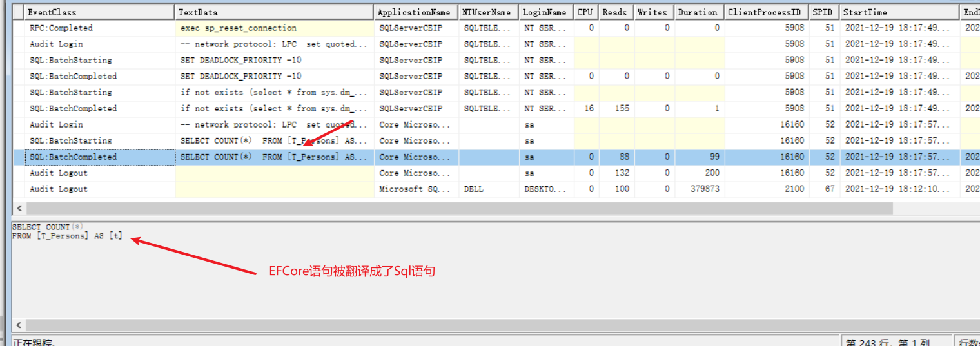The image size is (980, 346).
Task: Select the SQL:BatchStarting SET DEADLOCK_PRIORITY row
Action: 496,61
